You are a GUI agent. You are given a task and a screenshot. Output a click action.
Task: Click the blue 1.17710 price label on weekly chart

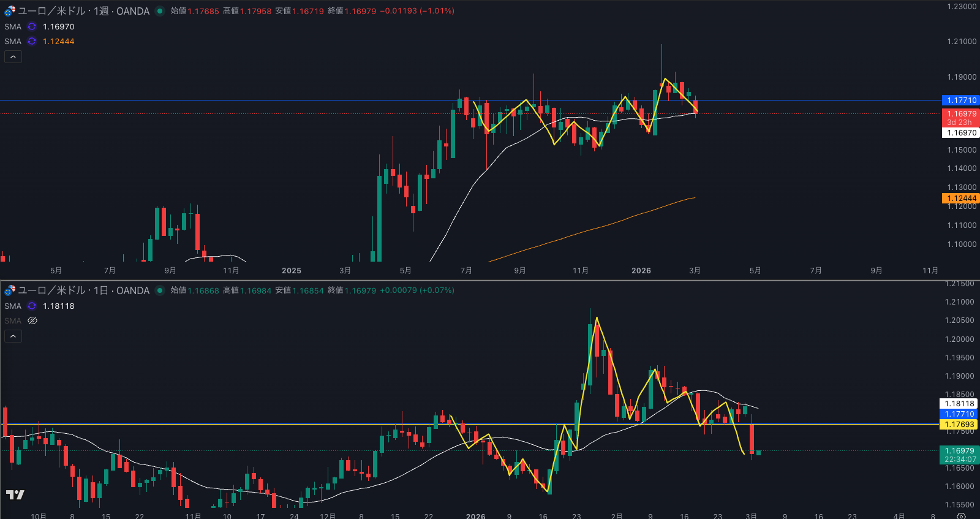click(x=960, y=100)
